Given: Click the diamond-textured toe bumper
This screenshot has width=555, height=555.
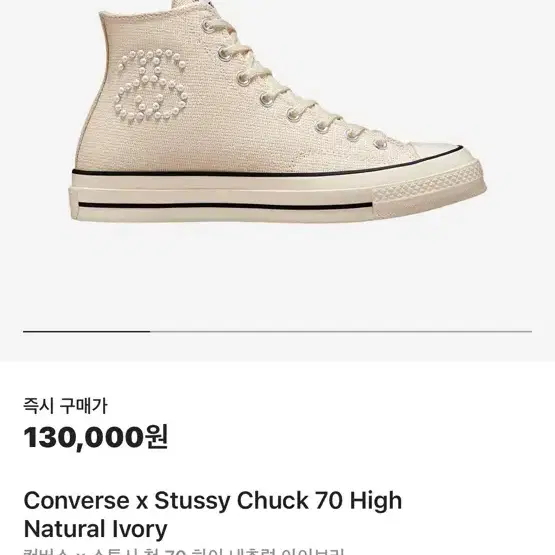Looking at the screenshot, I should 430,188.
